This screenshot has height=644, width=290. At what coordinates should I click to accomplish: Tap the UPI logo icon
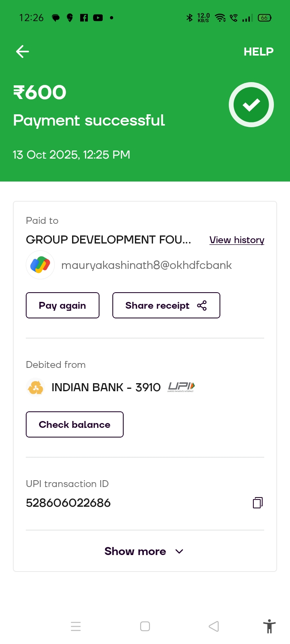pos(181,387)
